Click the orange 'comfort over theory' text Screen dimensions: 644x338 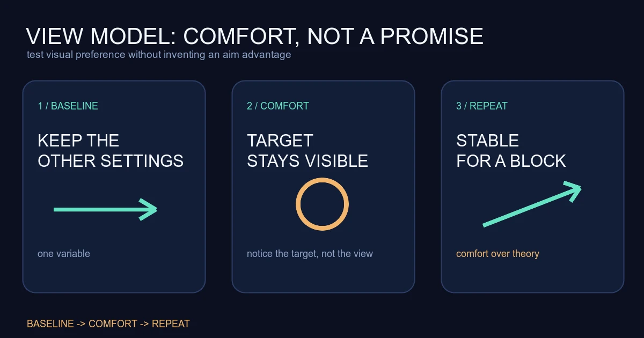click(x=497, y=254)
